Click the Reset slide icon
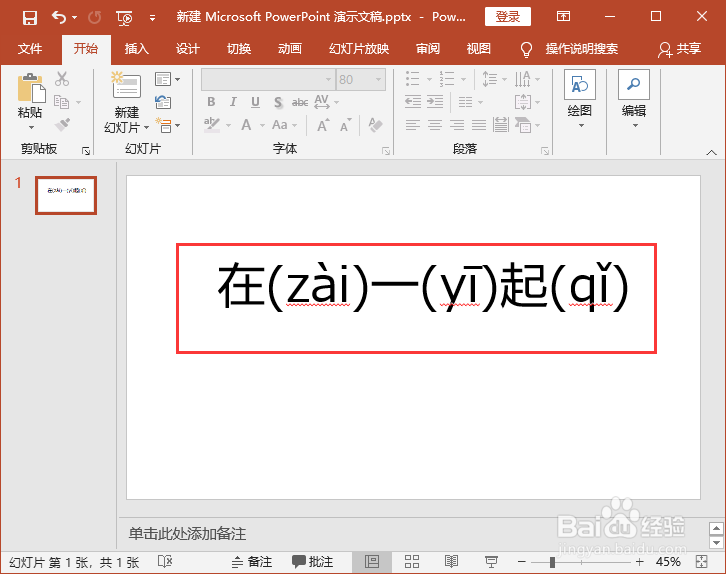 (163, 101)
